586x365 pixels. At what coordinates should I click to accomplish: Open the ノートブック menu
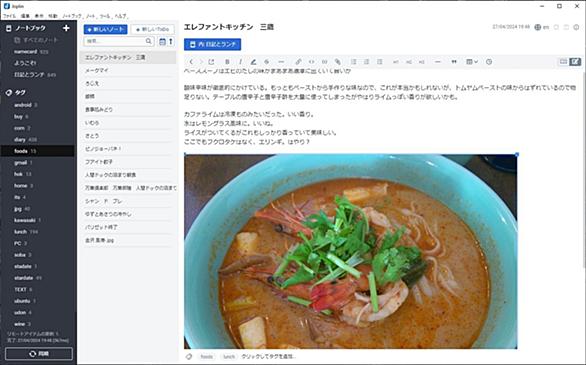coord(72,16)
